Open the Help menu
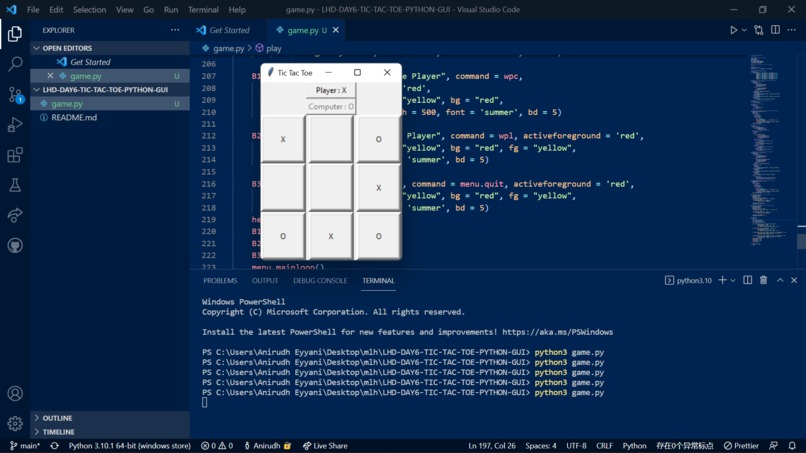This screenshot has height=453, width=806. pos(237,10)
